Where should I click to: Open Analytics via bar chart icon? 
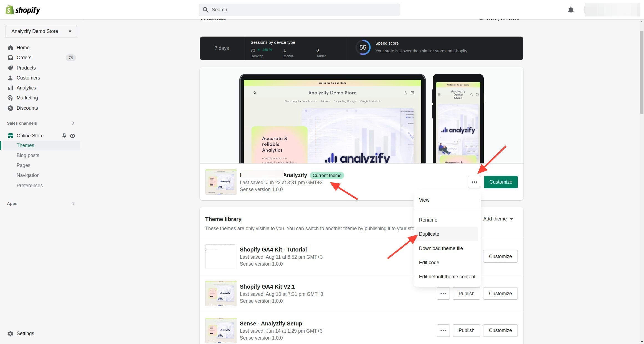(11, 88)
